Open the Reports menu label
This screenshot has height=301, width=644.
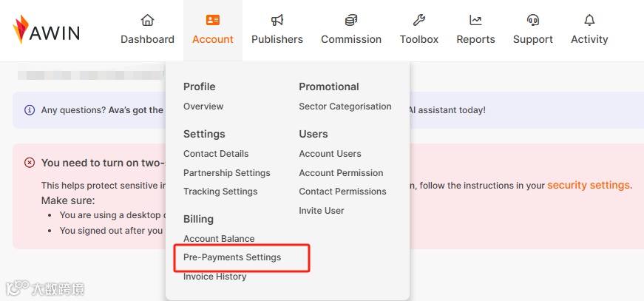[x=475, y=39]
